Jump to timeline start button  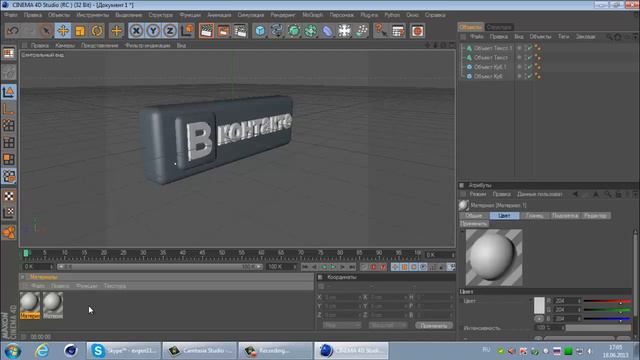click(x=305, y=267)
